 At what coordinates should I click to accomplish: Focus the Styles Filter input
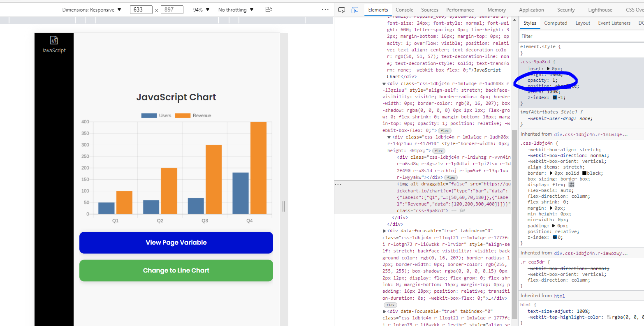tap(581, 36)
